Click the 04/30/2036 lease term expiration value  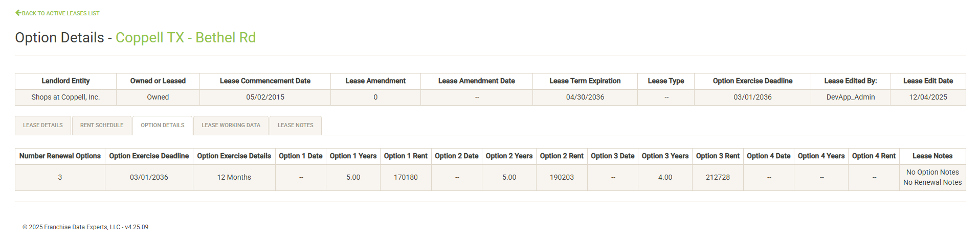tap(585, 98)
